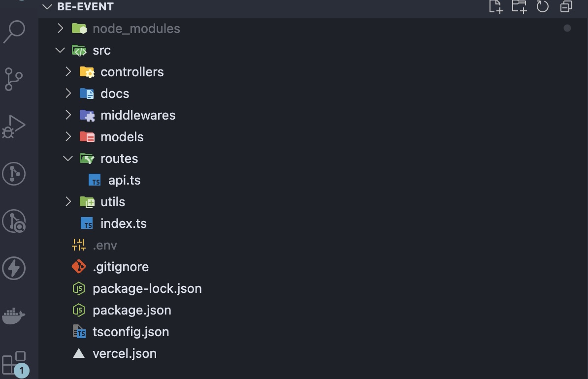Open the package.json file
Screen dimensions: 588x379
(131, 310)
